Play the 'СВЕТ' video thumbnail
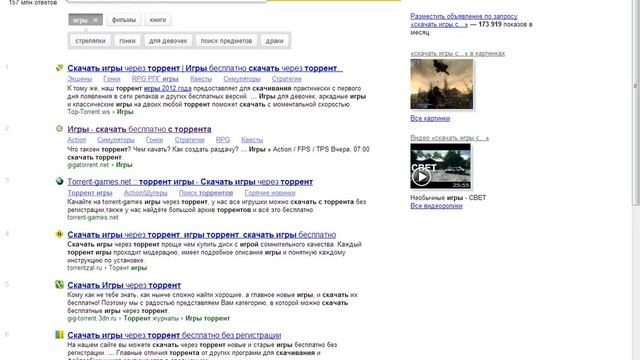The width and height of the screenshot is (640, 360). (440, 166)
